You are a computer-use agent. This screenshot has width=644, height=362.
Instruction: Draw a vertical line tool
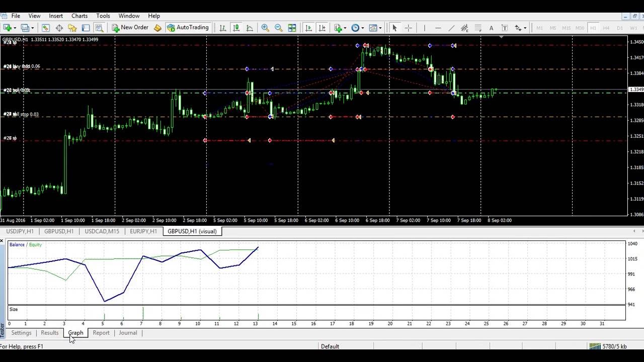(424, 28)
